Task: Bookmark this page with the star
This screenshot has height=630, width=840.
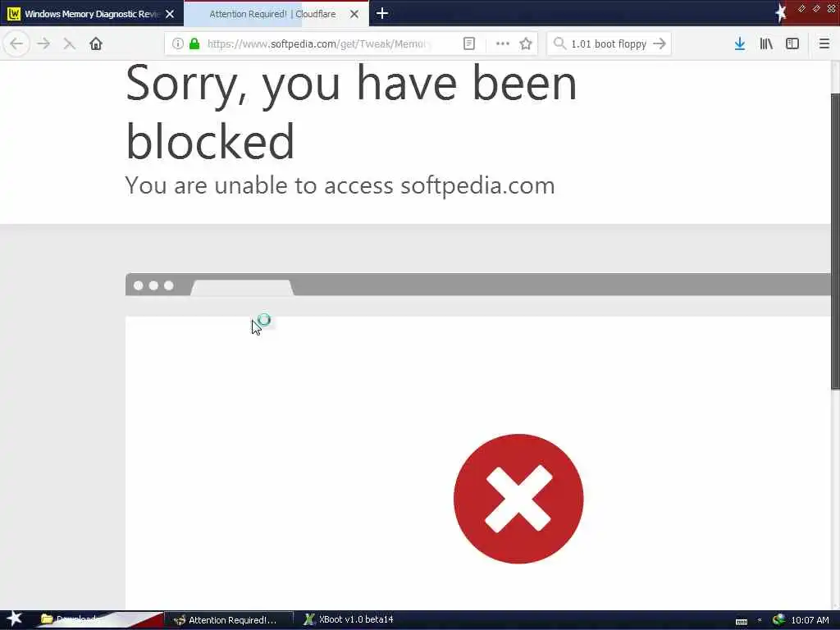Action: click(x=526, y=44)
